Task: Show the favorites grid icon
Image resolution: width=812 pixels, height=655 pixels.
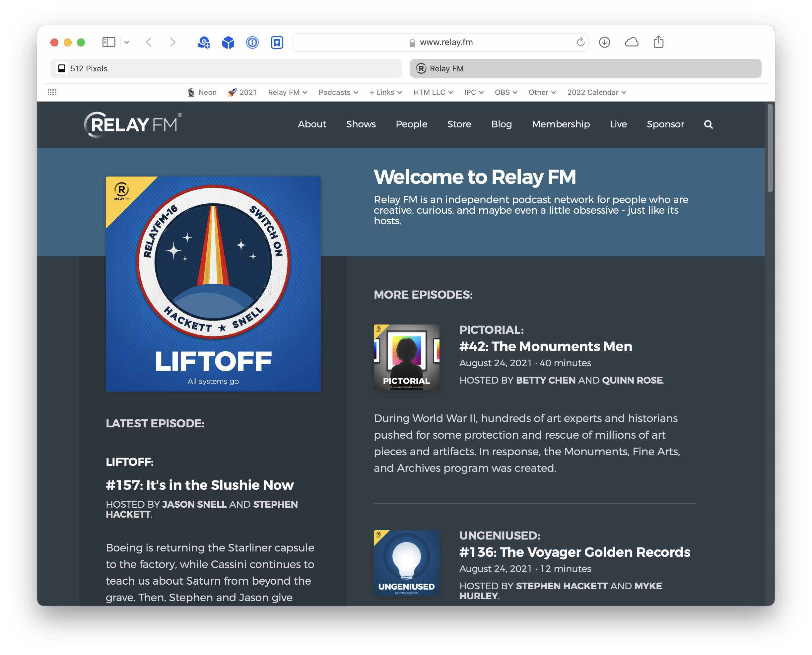Action: (52, 92)
